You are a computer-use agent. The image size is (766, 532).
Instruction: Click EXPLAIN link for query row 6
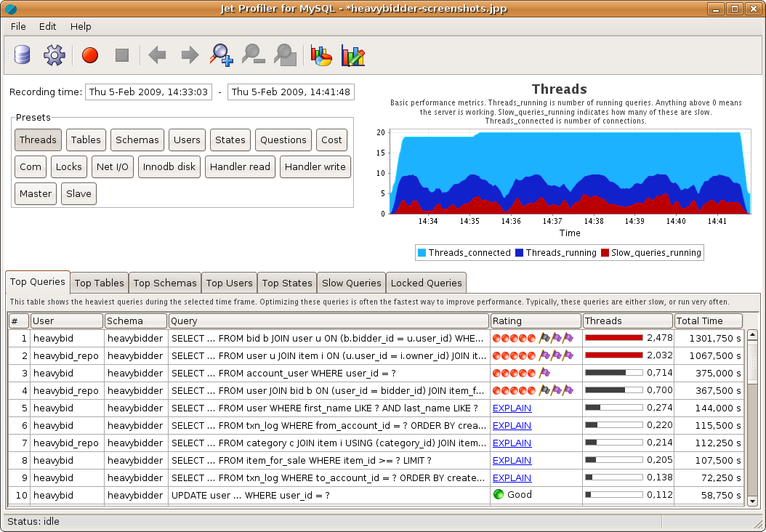pyautogui.click(x=512, y=425)
